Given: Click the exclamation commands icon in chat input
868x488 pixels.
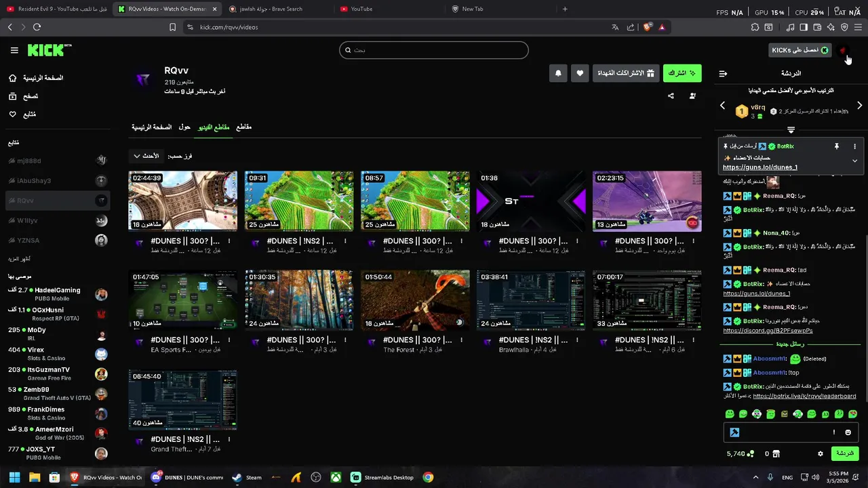Looking at the screenshot, I should coord(834,432).
